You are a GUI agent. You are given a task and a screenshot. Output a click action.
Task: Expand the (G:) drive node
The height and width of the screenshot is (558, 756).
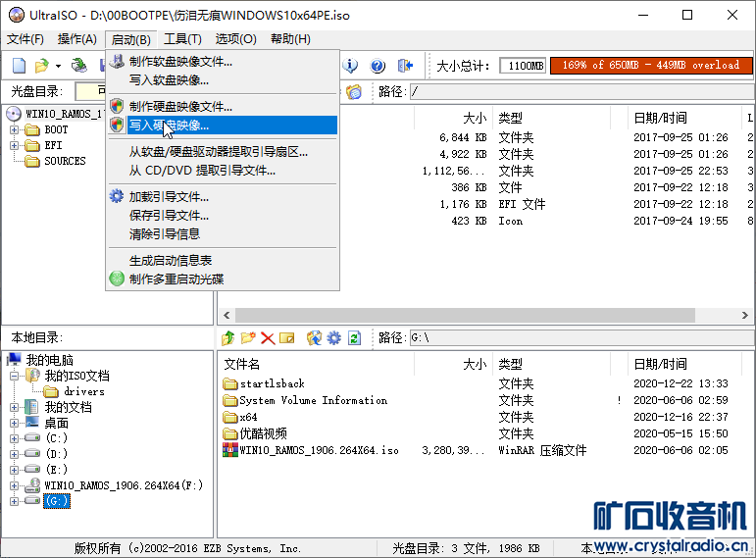14,501
